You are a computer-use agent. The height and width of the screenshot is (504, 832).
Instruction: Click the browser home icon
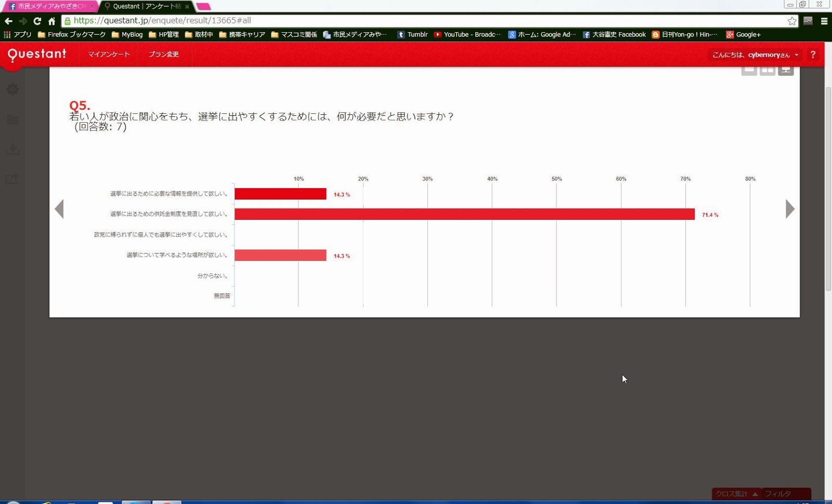pyautogui.click(x=51, y=21)
